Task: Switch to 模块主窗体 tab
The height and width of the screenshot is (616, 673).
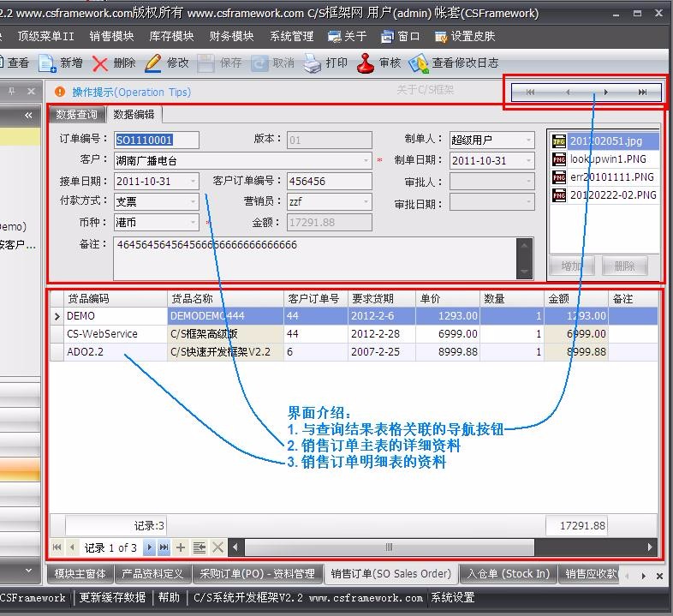Action: tap(80, 574)
